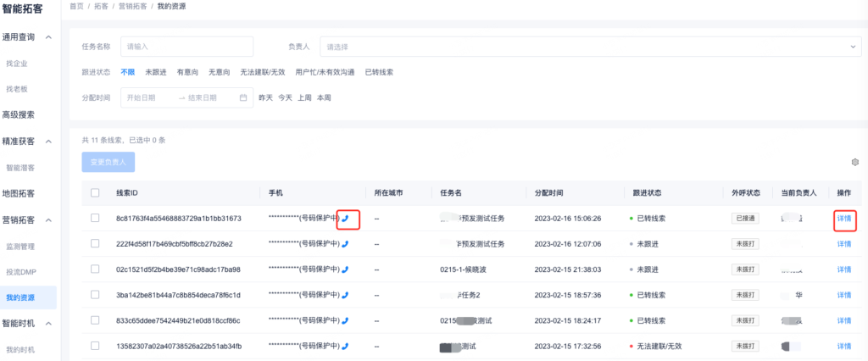This screenshot has width=868, height=361.
Task: Collapse the 营销拓客 sidebar group
Action: [48, 220]
